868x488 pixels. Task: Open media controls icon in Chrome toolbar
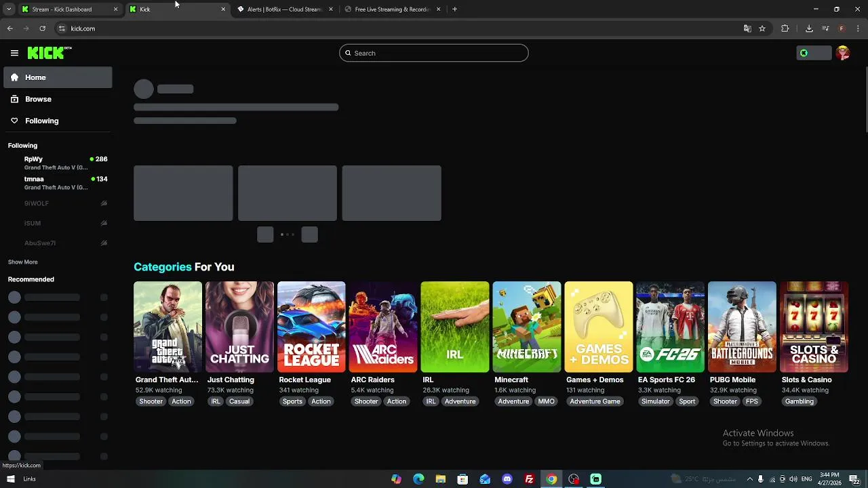pos(825,28)
